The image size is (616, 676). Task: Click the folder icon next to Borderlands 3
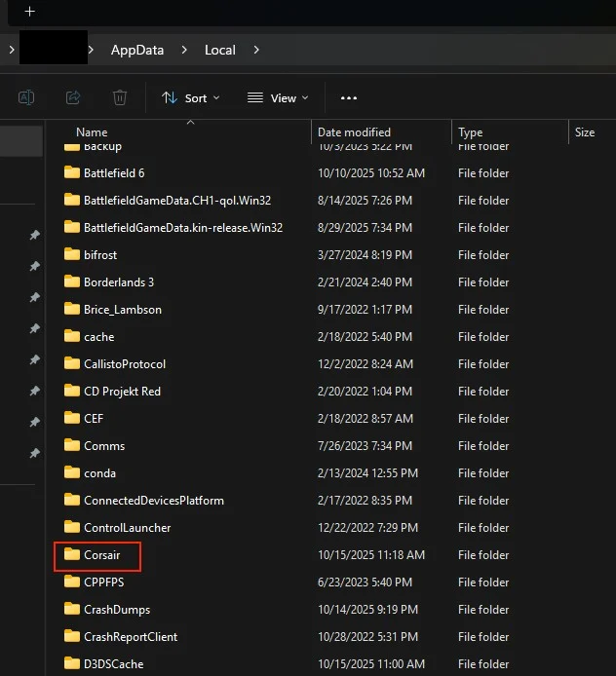71,282
